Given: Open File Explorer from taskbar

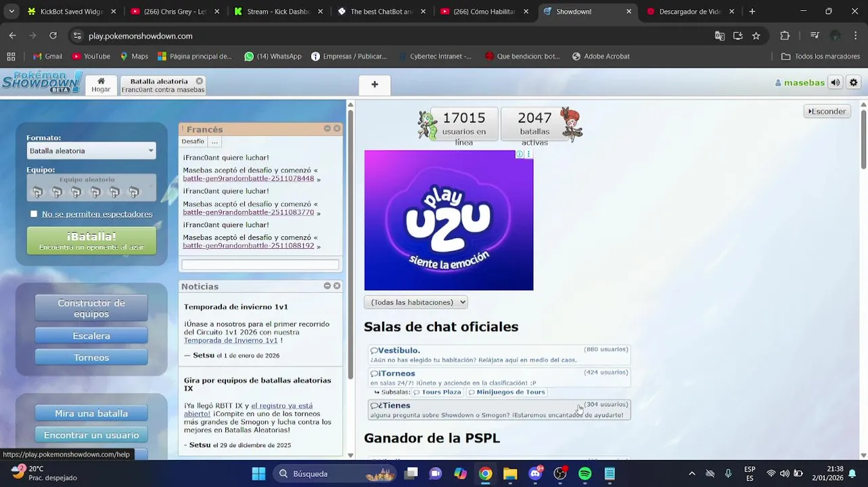Looking at the screenshot, I should [x=510, y=473].
